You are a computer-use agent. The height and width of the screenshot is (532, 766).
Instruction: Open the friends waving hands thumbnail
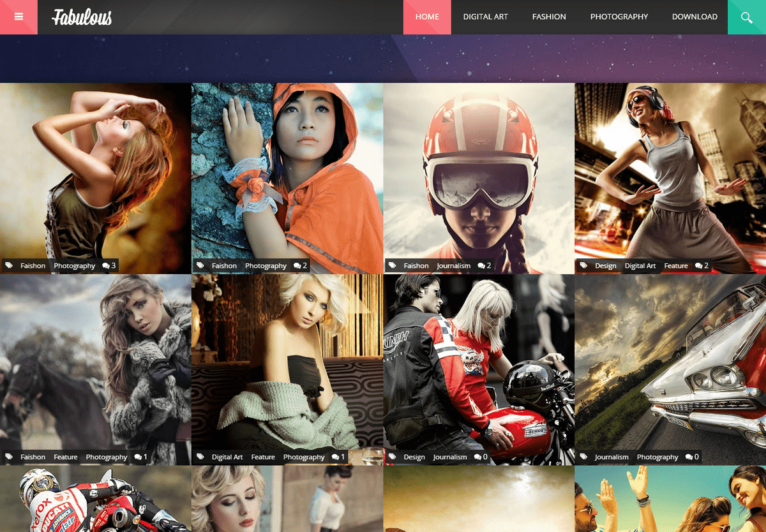tap(670, 499)
